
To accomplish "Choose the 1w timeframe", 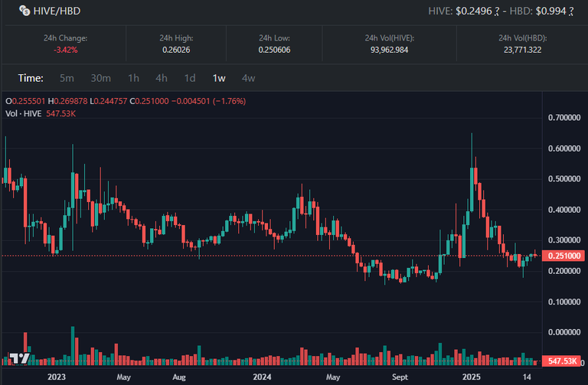I will pos(219,78).
